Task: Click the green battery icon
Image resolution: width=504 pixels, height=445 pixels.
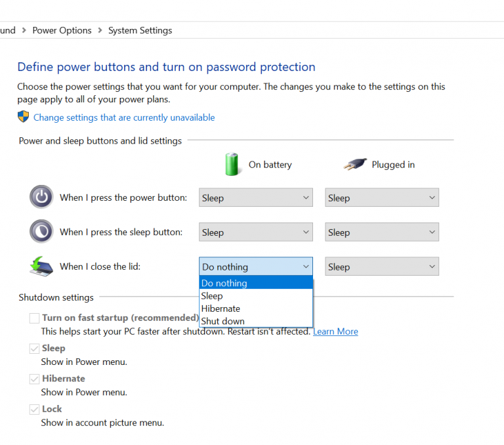Action: tap(232, 164)
